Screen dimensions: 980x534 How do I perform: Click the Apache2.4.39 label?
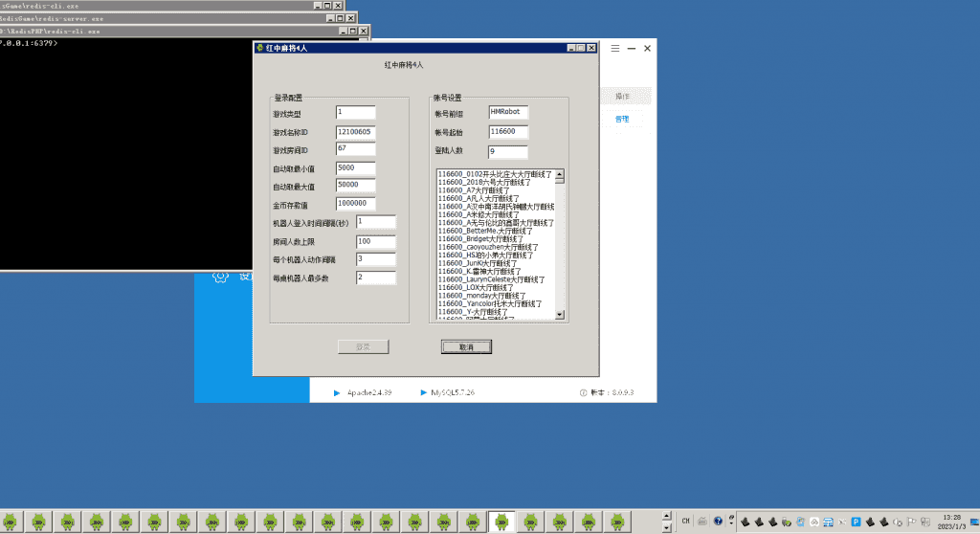click(x=369, y=392)
